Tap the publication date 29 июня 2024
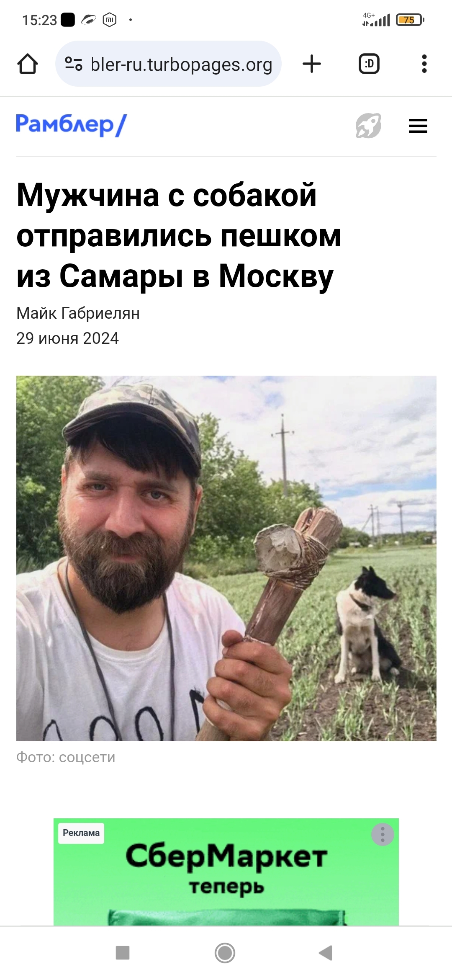 pos(67,338)
